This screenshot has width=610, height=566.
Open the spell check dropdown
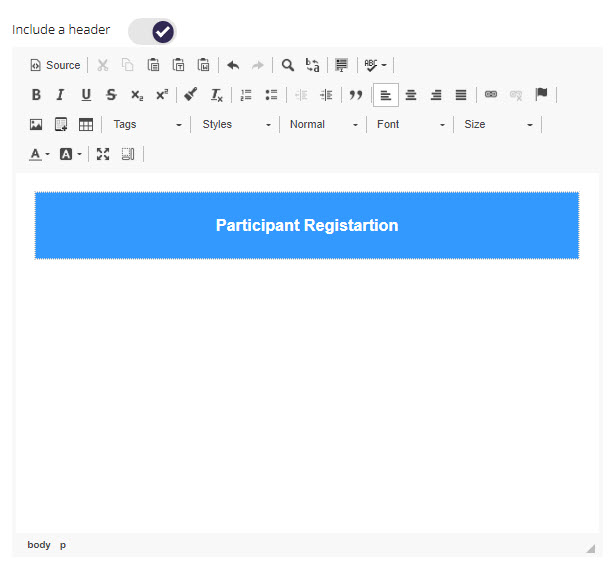point(375,65)
